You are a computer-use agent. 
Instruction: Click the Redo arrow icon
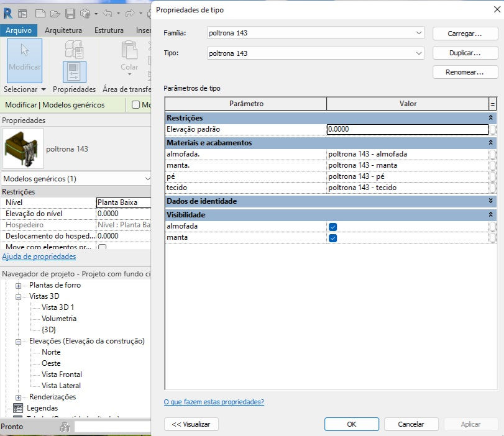pyautogui.click(x=130, y=14)
